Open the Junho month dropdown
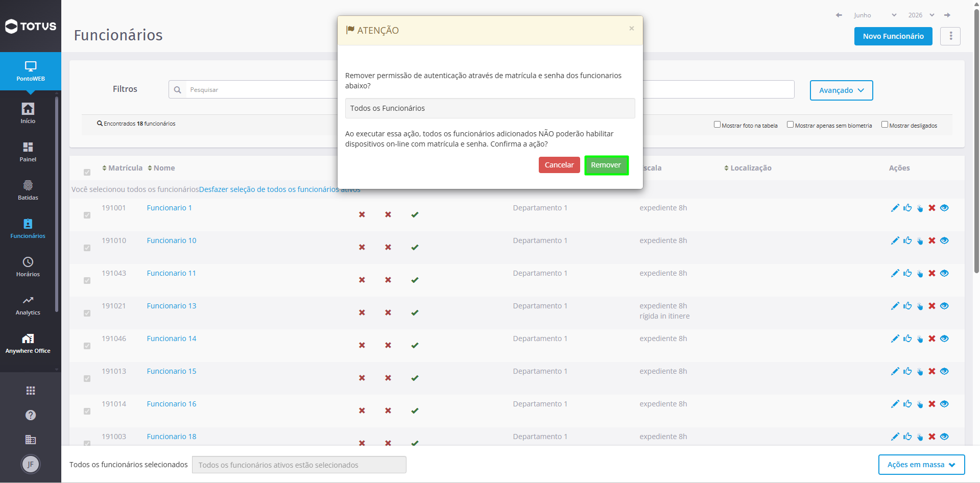 click(875, 15)
